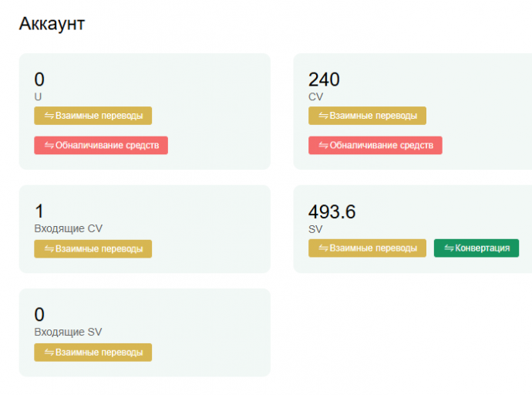This screenshot has height=395, width=532.
Task: Click the arrows icon on U card's Взаимные переводы
Action: [x=49, y=116]
